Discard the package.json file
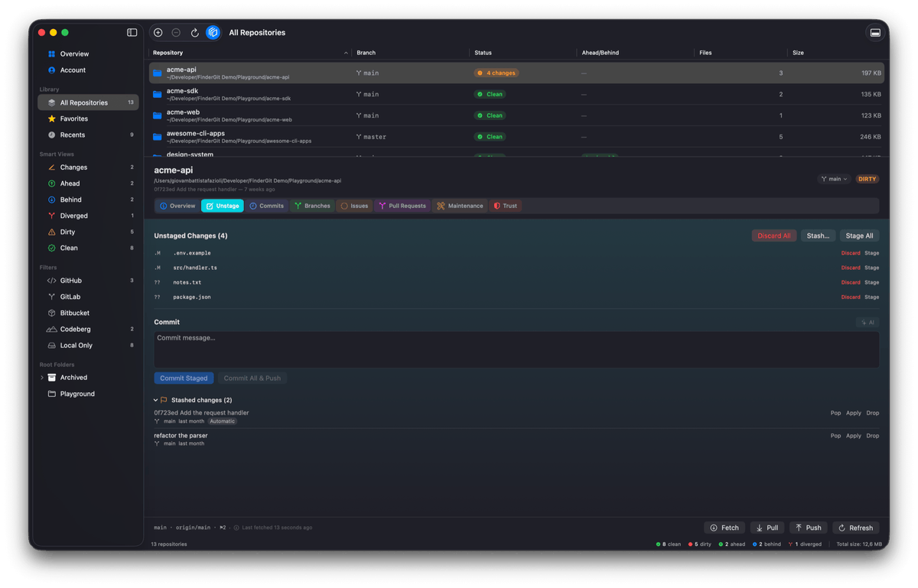918x588 pixels. (851, 297)
